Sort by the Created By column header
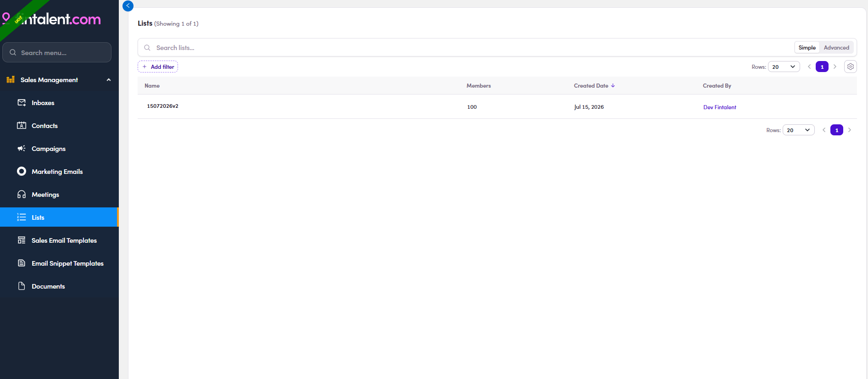 [717, 86]
